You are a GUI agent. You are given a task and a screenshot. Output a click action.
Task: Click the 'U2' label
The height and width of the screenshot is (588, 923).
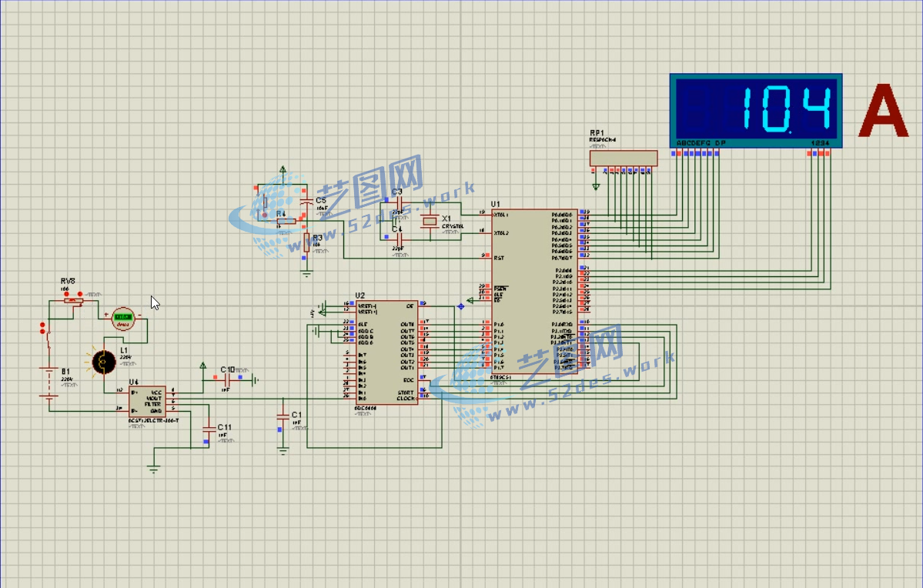coord(360,296)
